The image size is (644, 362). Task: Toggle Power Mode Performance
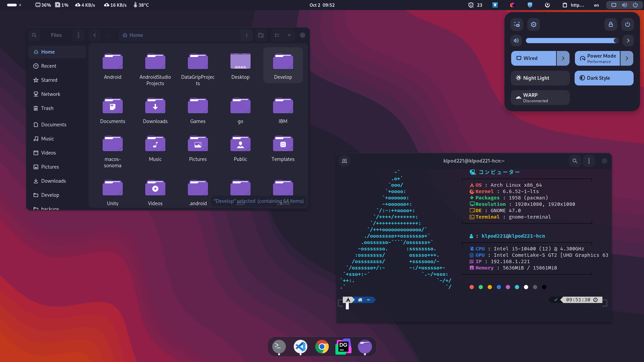pyautogui.click(x=597, y=58)
